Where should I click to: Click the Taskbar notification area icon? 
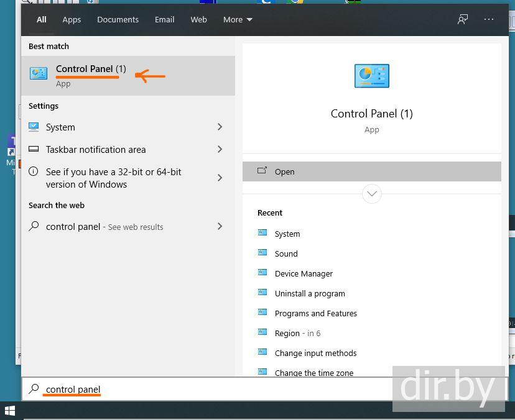click(34, 149)
